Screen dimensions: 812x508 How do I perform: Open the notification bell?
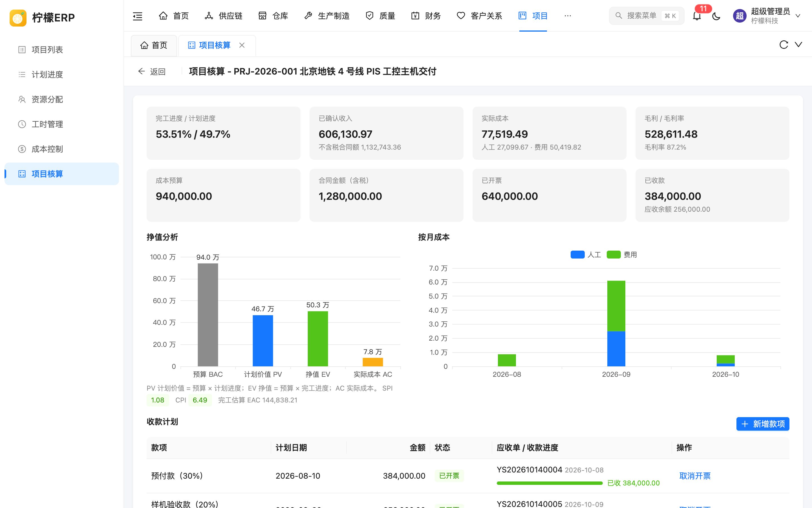(697, 16)
